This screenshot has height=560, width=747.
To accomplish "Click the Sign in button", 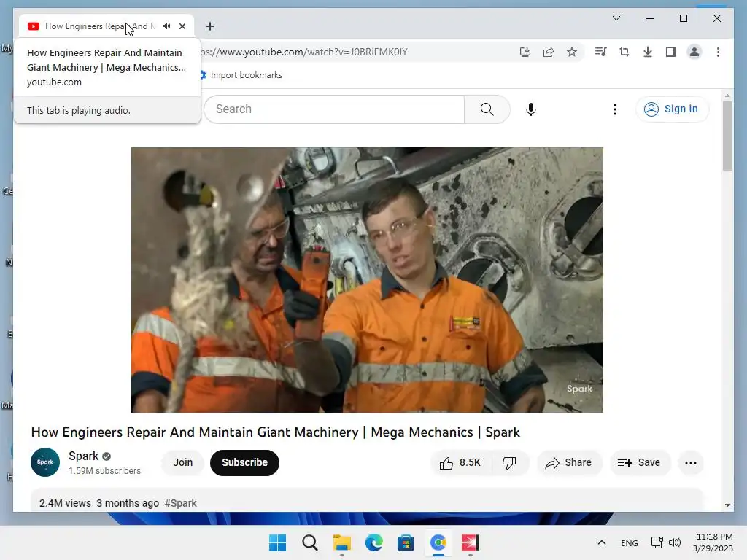I will [x=672, y=109].
